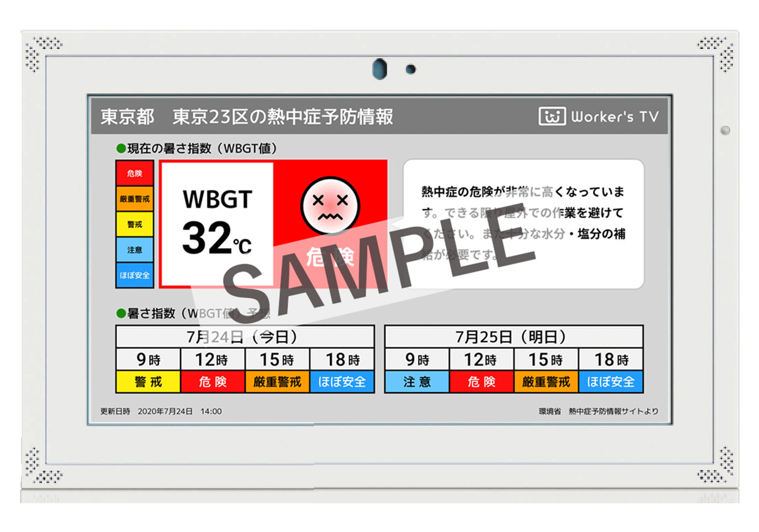Click the WBGT 32℃ reading panel

(x=217, y=223)
